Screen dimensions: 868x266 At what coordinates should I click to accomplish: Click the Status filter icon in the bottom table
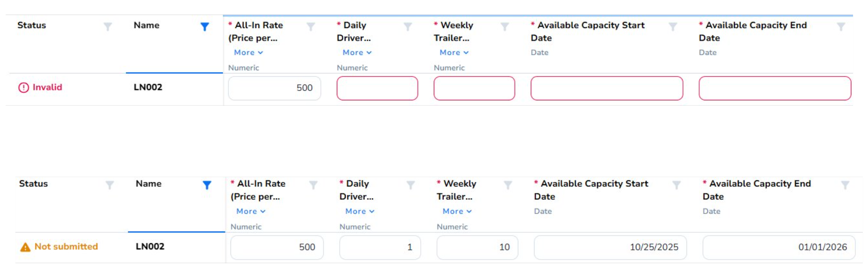point(110,185)
